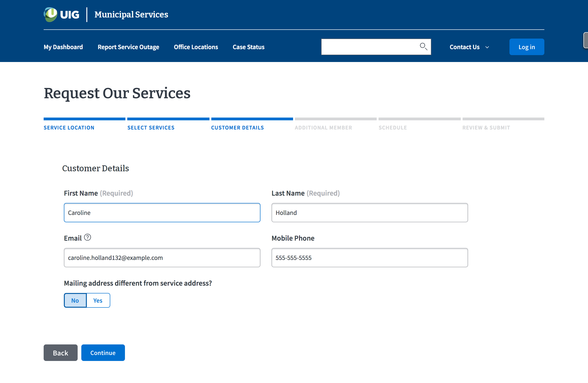
Task: Open the Email help question mark tooltip
Action: tap(88, 237)
